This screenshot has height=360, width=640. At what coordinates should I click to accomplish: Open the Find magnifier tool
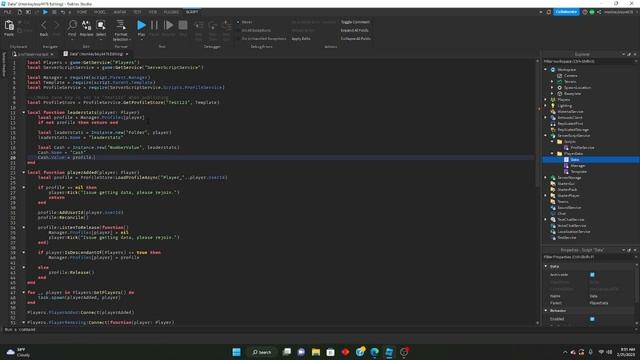(x=72, y=26)
